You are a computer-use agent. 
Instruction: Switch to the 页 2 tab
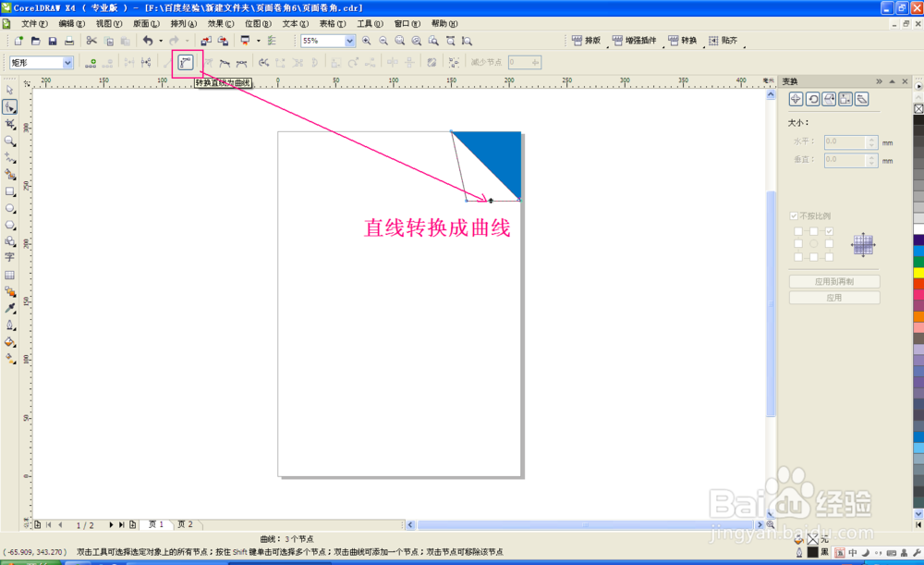tap(187, 523)
